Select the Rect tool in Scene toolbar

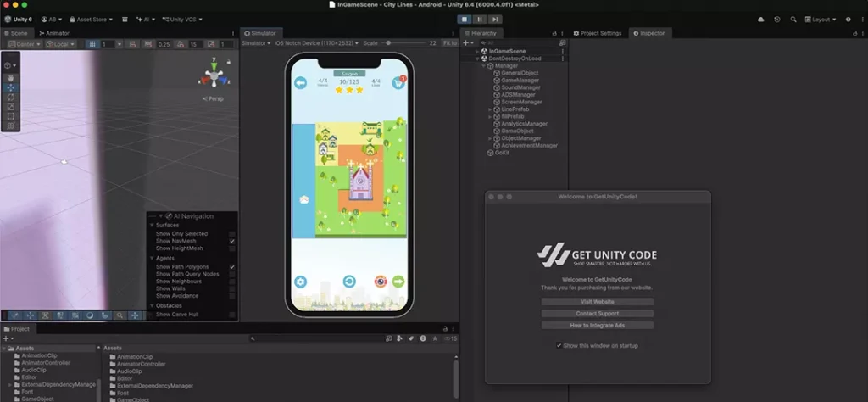[10, 116]
